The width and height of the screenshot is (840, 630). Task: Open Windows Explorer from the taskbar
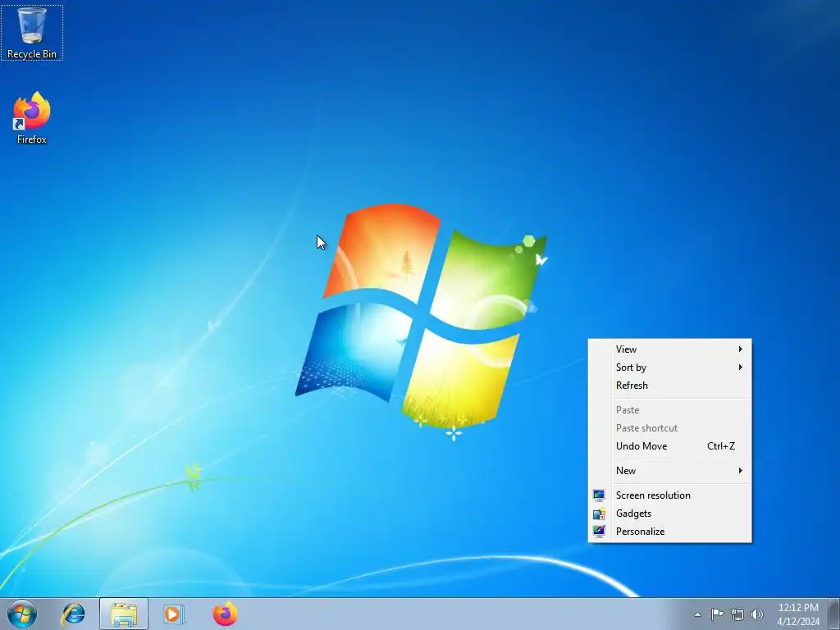point(124,614)
